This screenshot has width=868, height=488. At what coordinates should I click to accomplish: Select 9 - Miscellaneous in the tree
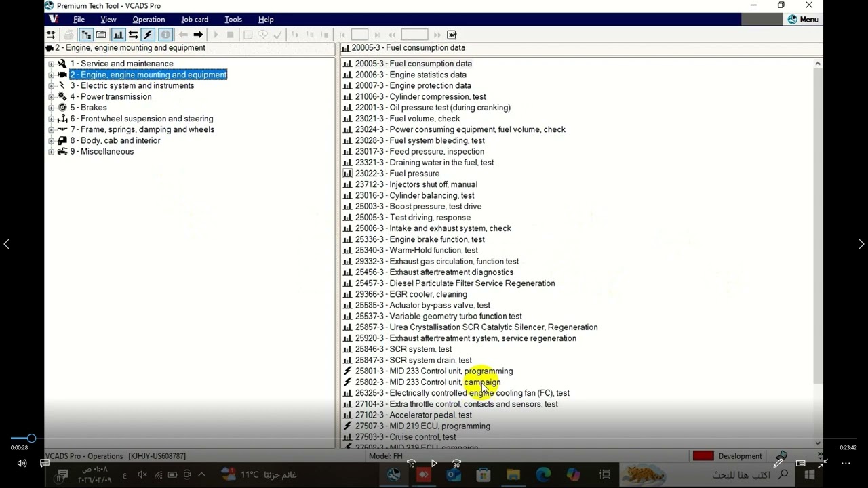tap(102, 151)
